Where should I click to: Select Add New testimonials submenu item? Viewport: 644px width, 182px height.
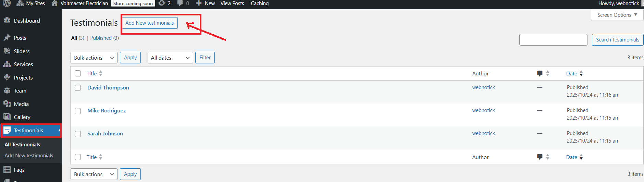(29, 156)
